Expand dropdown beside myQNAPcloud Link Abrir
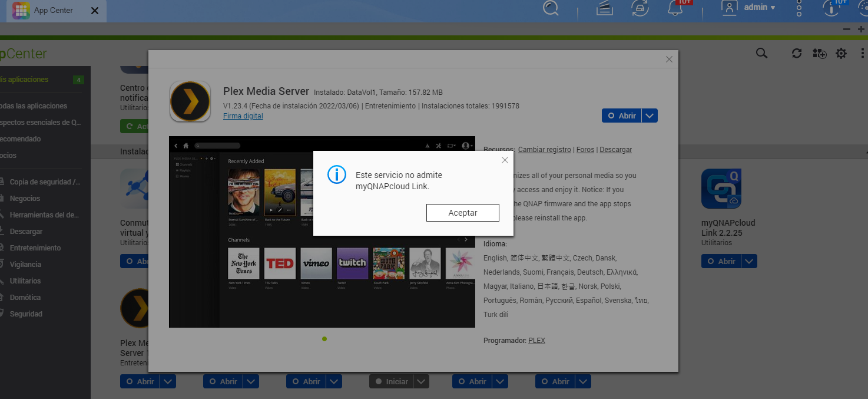The image size is (868, 399). pyautogui.click(x=749, y=261)
